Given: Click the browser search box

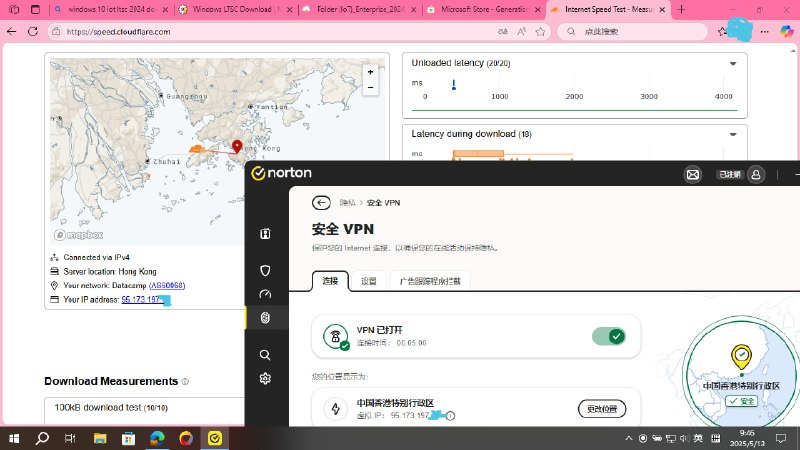Looking at the screenshot, I should [x=633, y=32].
